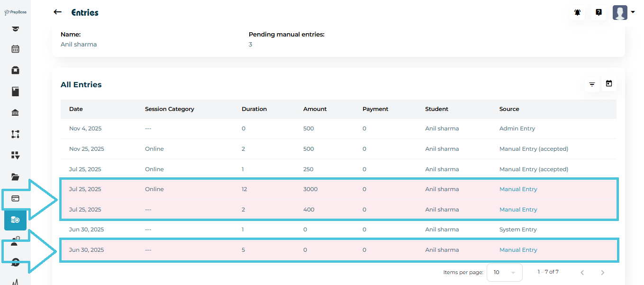Go to the next page of entries

point(602,272)
